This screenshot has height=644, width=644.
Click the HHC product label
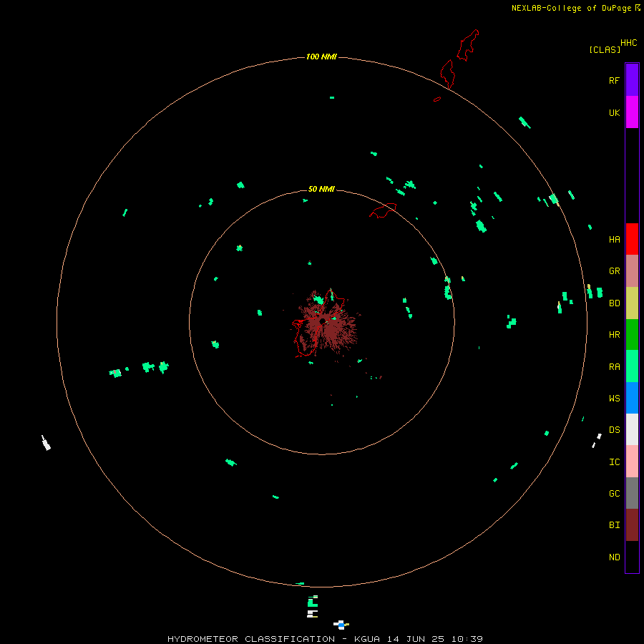tap(629, 43)
